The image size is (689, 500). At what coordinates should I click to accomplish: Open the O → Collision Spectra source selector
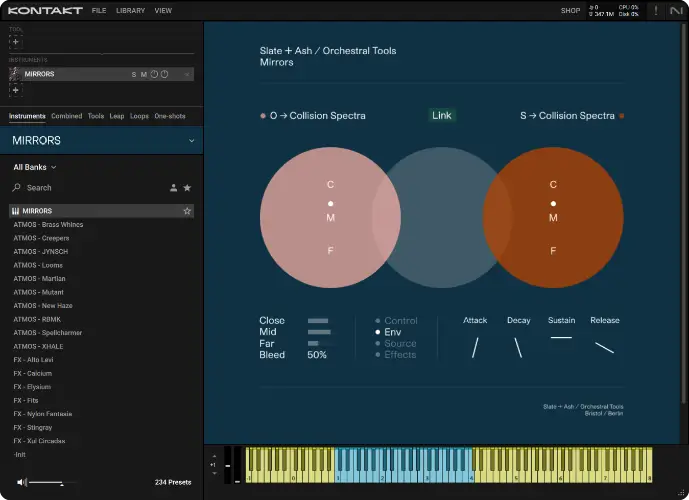[x=317, y=116]
